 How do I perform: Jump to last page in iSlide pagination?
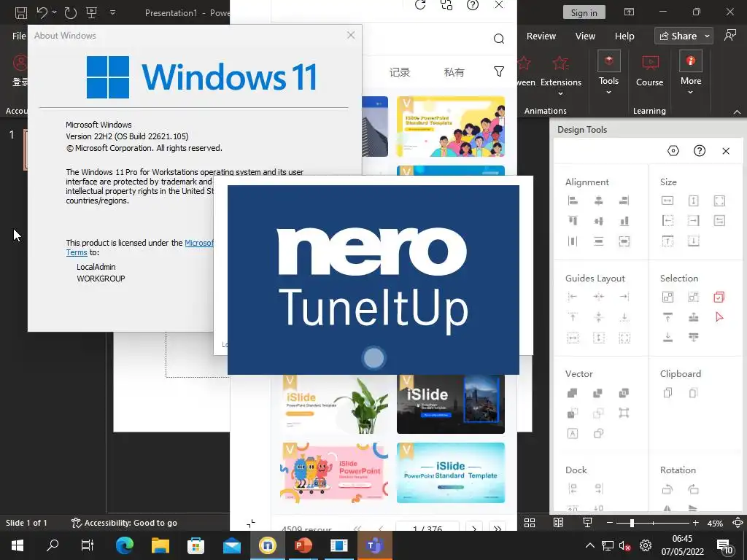(498, 527)
